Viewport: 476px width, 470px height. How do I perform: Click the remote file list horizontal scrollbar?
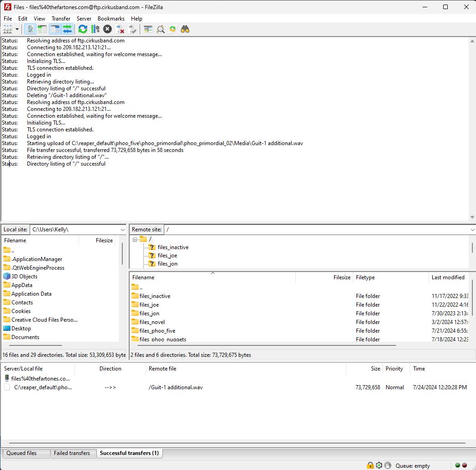point(265,345)
